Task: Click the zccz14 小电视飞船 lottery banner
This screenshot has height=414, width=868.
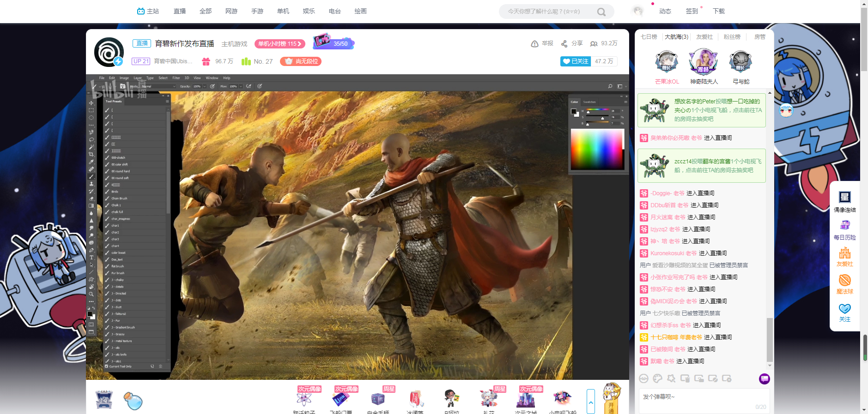Action: (x=701, y=166)
